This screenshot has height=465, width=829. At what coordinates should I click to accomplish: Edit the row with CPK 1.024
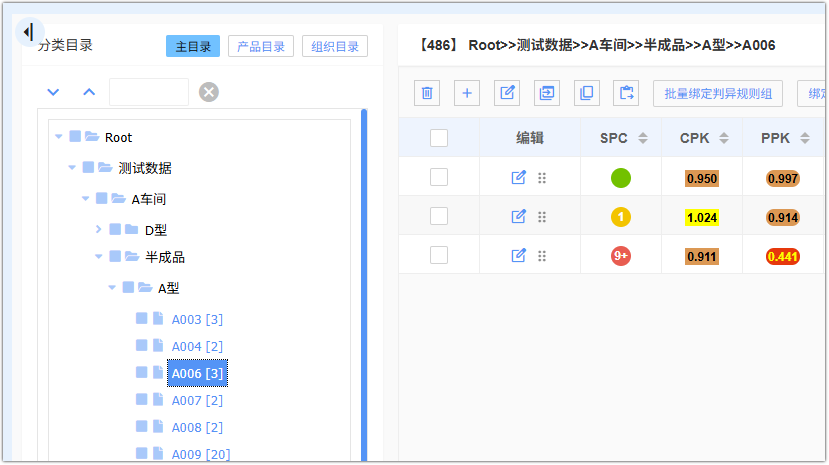tap(519, 217)
